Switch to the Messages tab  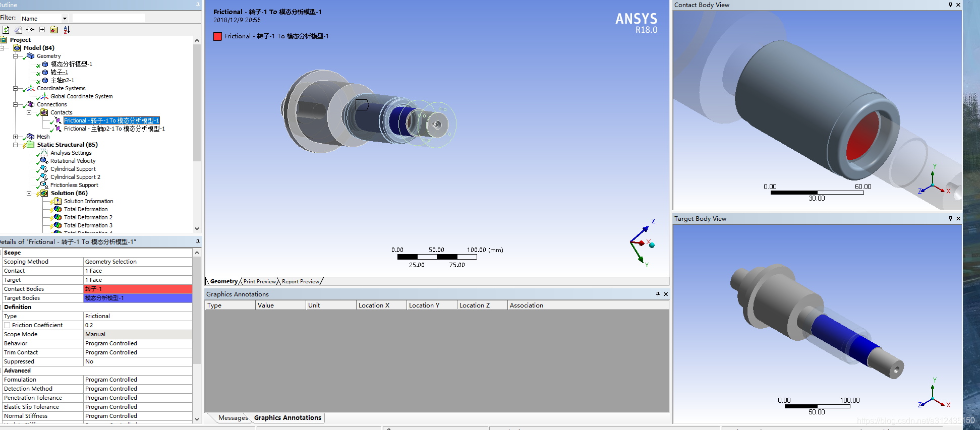[233, 418]
